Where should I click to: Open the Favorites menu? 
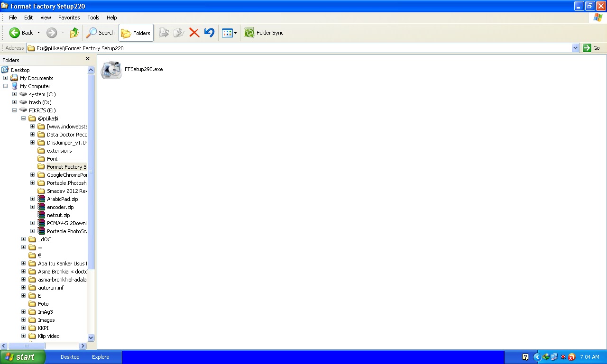69,18
